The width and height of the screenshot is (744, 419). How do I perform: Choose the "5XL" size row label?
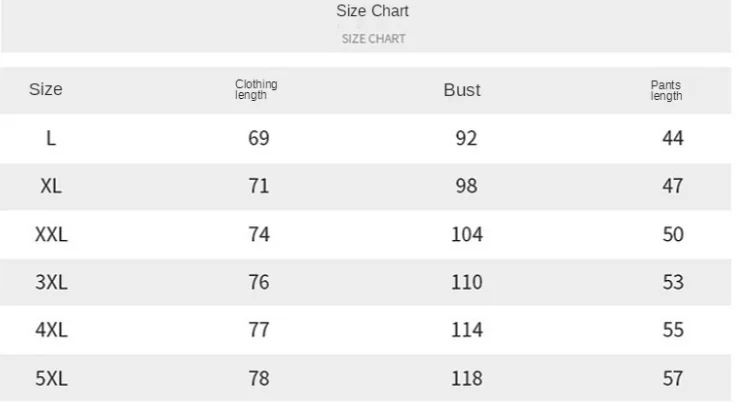(x=51, y=378)
